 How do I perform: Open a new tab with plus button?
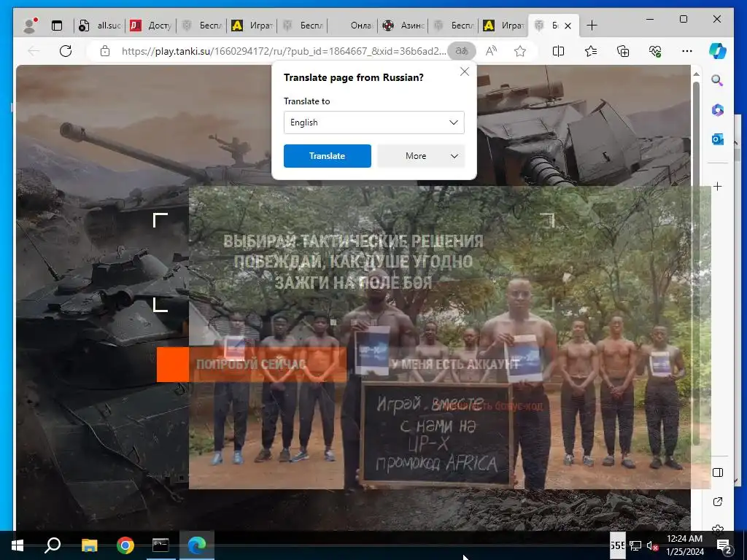[x=592, y=26]
